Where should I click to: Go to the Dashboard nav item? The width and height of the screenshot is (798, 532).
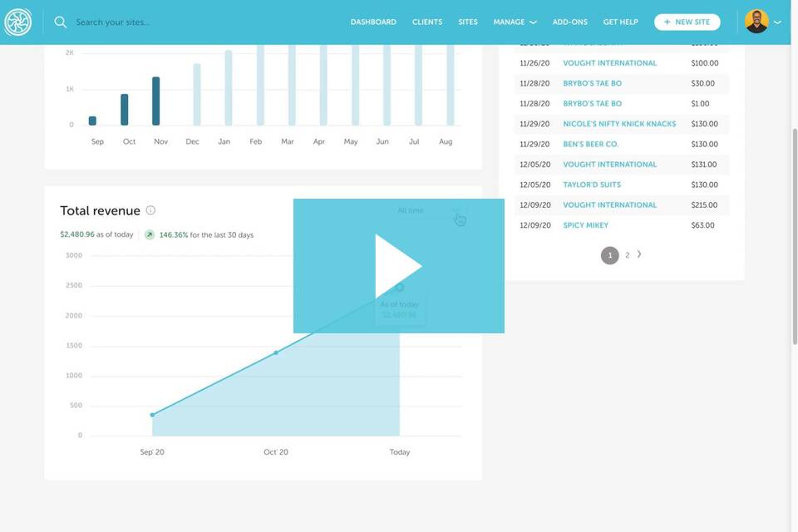(373, 22)
